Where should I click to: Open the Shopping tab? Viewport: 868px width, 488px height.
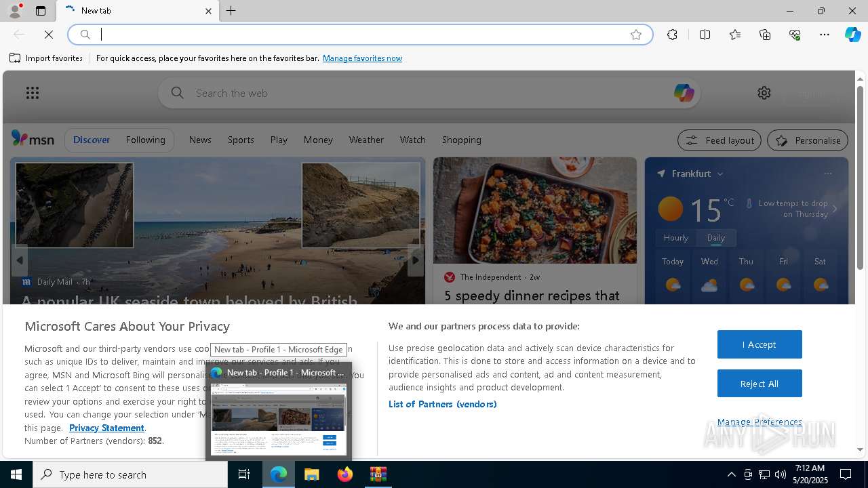(461, 140)
